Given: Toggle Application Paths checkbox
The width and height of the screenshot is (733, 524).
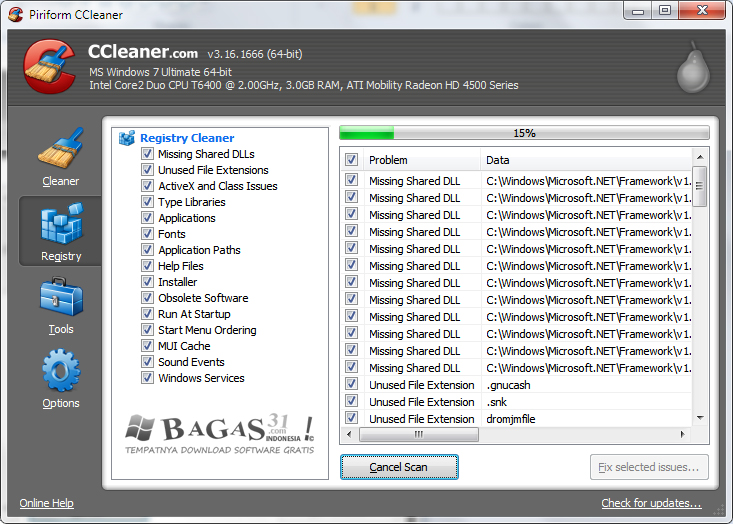Looking at the screenshot, I should (x=147, y=250).
